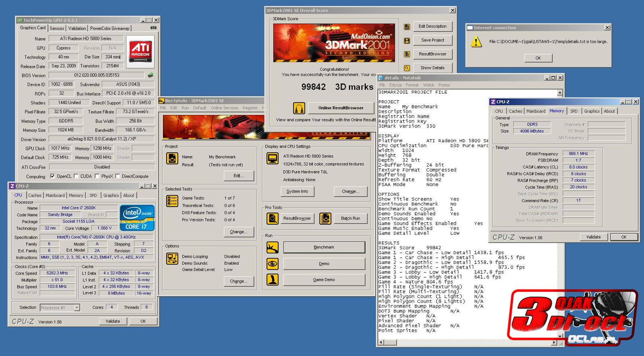This screenshot has height=356, width=644.
Task: Open SPD tab in CPU-Z Memory window
Action: (574, 111)
